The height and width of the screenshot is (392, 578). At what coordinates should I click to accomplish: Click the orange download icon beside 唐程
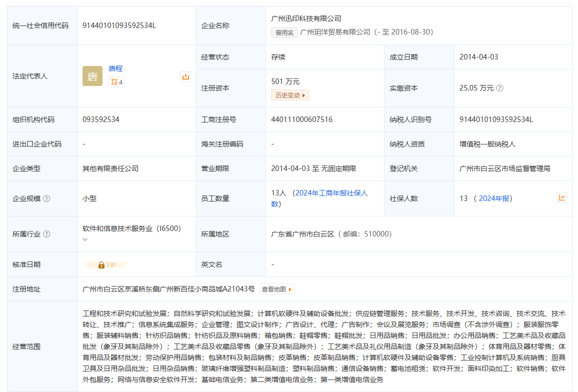coord(185,76)
